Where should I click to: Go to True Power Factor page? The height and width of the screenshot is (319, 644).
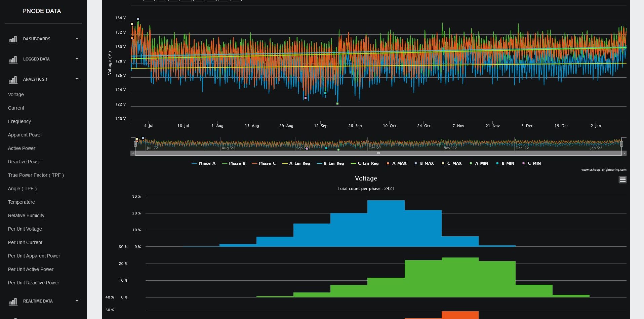tap(36, 175)
